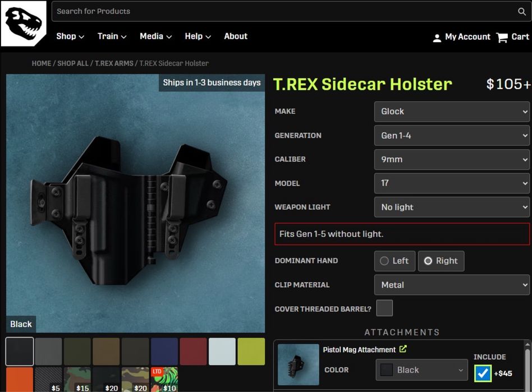Open the CLIP MATERIAL dropdown showing Metal
Viewport: 532px width, 392px height.
coord(452,285)
